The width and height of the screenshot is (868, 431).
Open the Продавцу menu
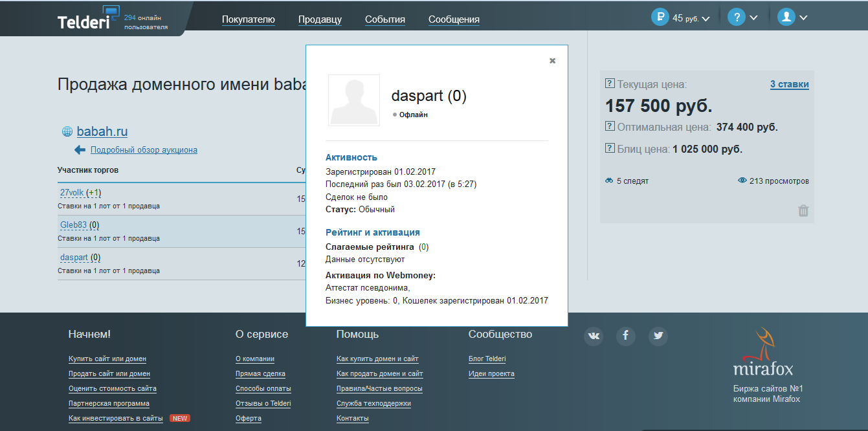coord(320,19)
